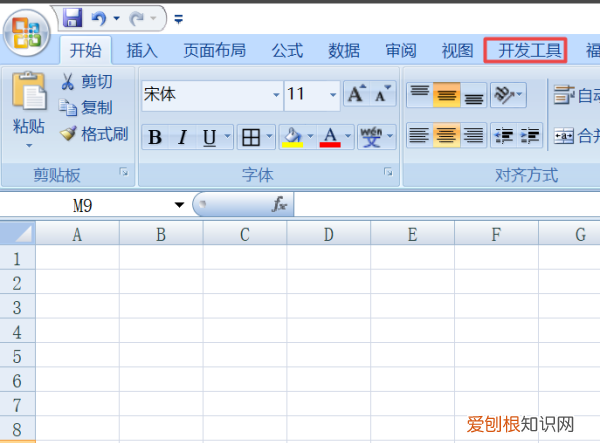
Task: Open the 页面布局 tab
Action: coord(215,50)
